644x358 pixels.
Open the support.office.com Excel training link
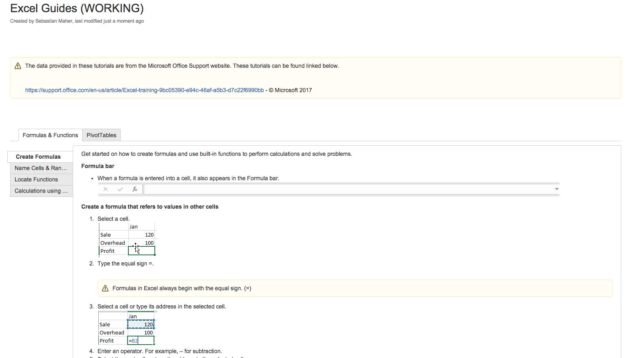click(x=145, y=90)
